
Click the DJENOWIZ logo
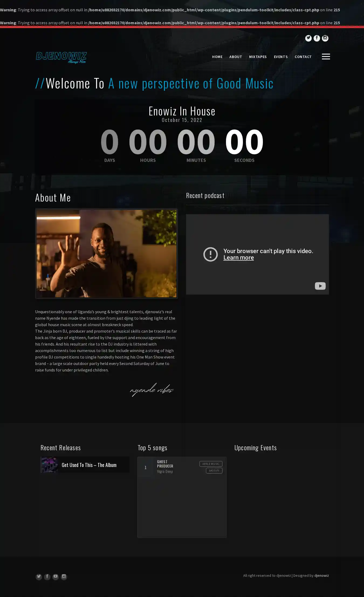[x=61, y=57]
